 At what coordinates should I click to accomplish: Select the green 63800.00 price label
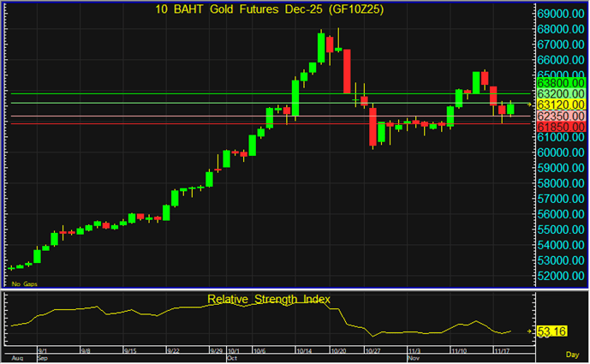click(x=561, y=83)
